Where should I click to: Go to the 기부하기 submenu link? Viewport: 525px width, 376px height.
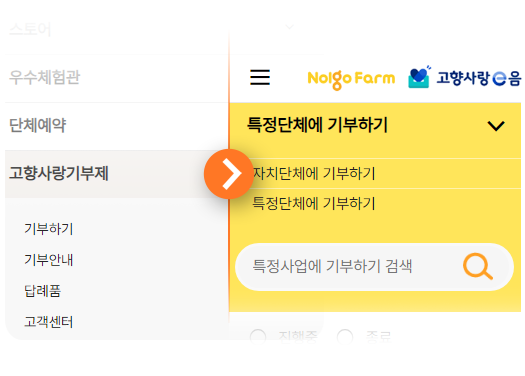49,229
